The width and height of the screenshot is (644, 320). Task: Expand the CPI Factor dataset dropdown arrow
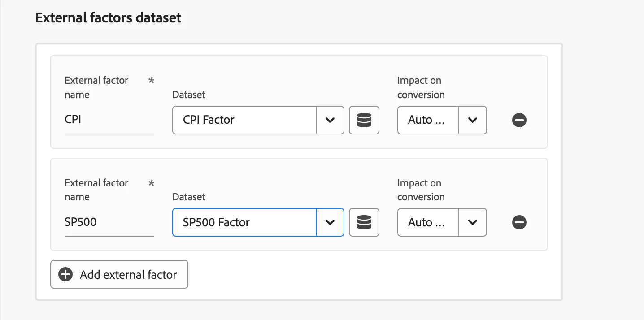(330, 120)
